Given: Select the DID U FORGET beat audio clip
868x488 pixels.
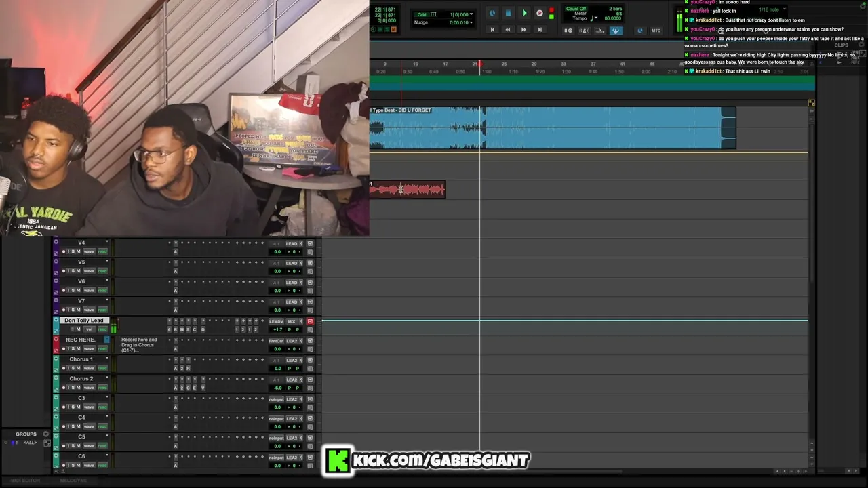Looking at the screenshot, I should pyautogui.click(x=553, y=127).
